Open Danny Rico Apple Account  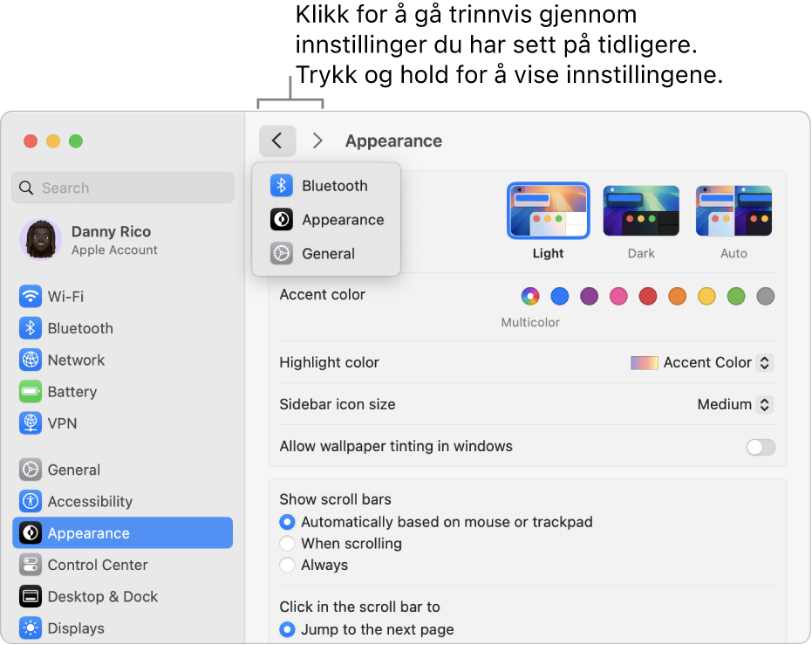coord(123,239)
